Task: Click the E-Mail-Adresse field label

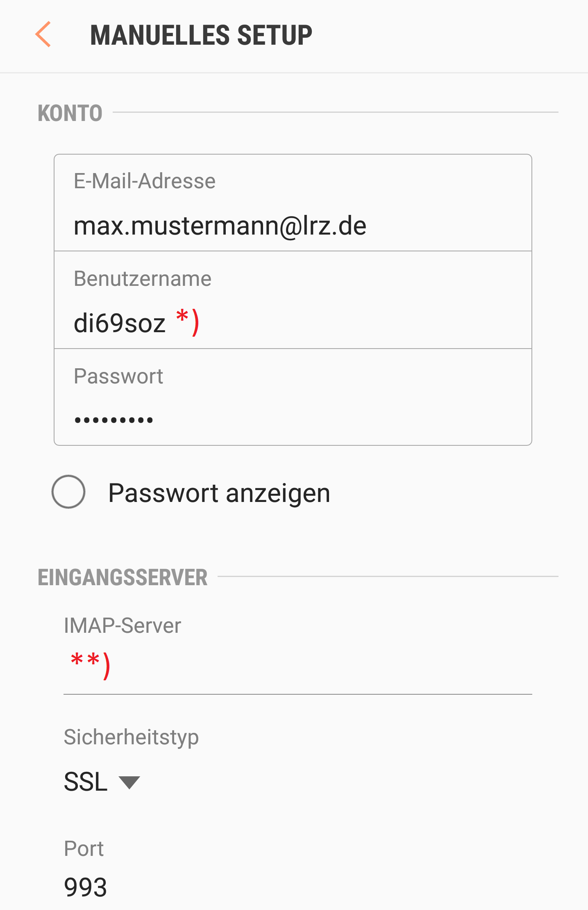Action: [144, 181]
